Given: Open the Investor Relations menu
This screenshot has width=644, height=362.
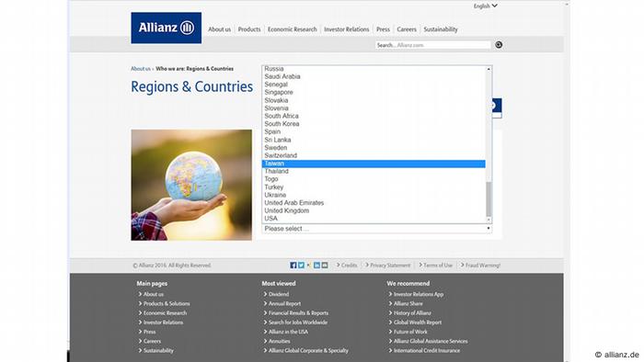Looking at the screenshot, I should [x=346, y=29].
